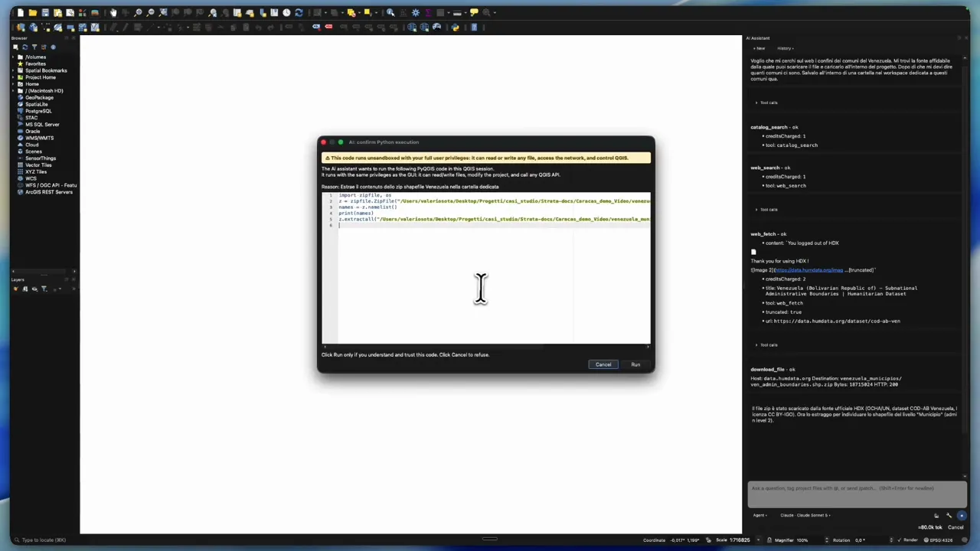
Task: Open the Claude Sonnet model dropdown
Action: point(805,515)
